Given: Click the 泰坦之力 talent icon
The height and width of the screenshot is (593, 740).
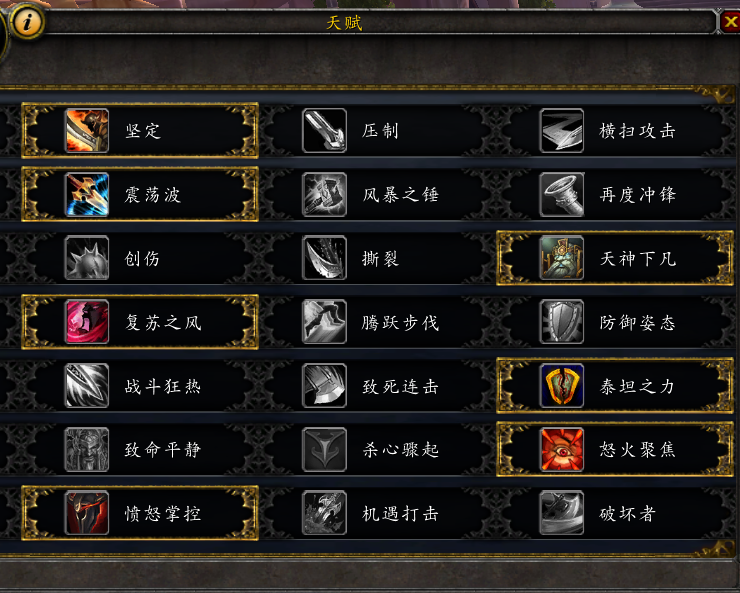Looking at the screenshot, I should pyautogui.click(x=562, y=386).
